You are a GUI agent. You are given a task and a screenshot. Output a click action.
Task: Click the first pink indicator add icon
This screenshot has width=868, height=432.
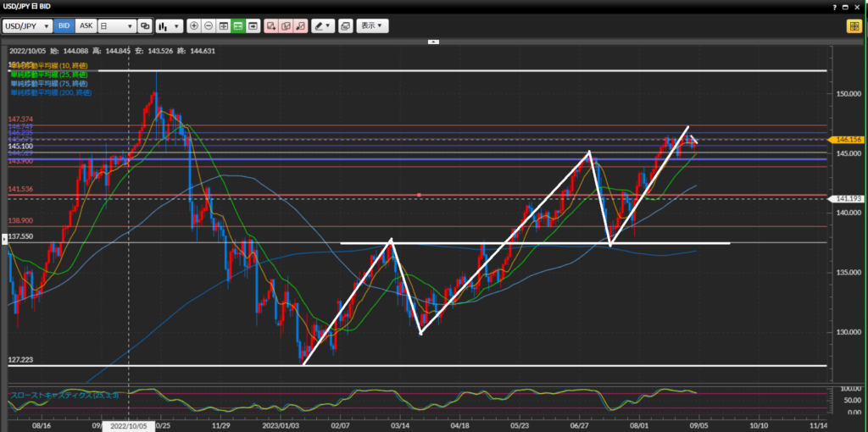[x=271, y=26]
